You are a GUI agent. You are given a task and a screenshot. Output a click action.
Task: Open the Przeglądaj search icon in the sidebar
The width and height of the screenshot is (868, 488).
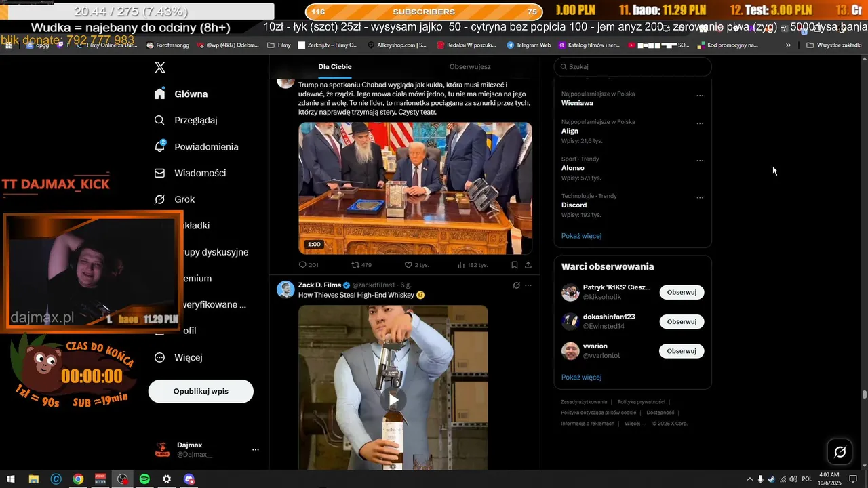(159, 120)
